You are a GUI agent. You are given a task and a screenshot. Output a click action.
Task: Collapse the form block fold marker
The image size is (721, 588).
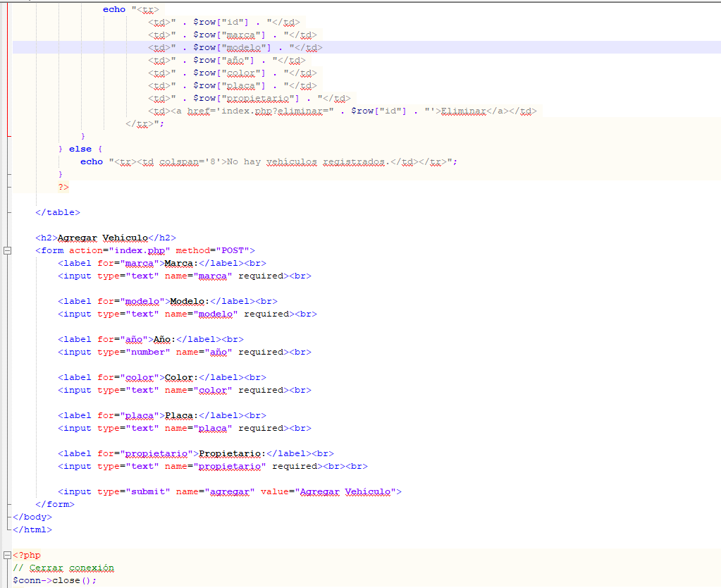pos(8,250)
